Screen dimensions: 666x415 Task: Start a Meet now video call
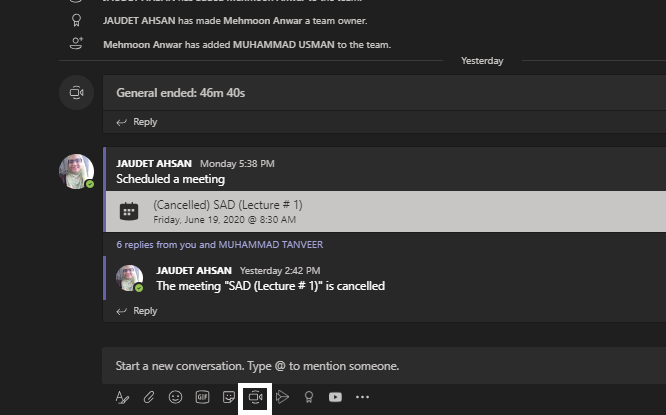tap(255, 398)
